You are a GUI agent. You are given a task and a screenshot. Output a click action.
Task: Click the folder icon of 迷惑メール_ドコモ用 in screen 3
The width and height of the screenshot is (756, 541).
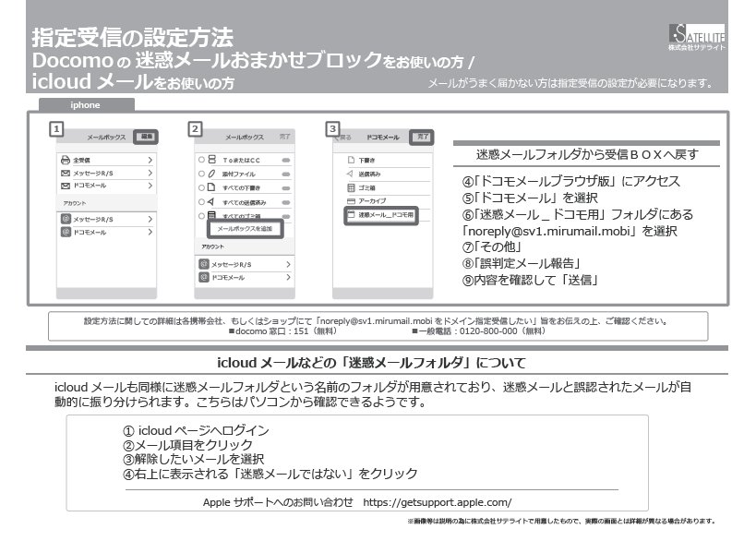point(352,214)
